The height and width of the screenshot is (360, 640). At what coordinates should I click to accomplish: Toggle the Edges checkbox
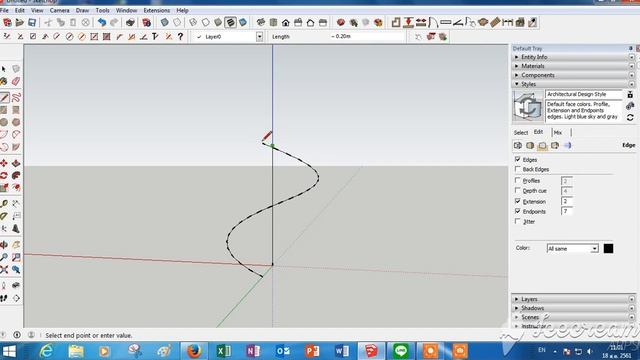(518, 159)
